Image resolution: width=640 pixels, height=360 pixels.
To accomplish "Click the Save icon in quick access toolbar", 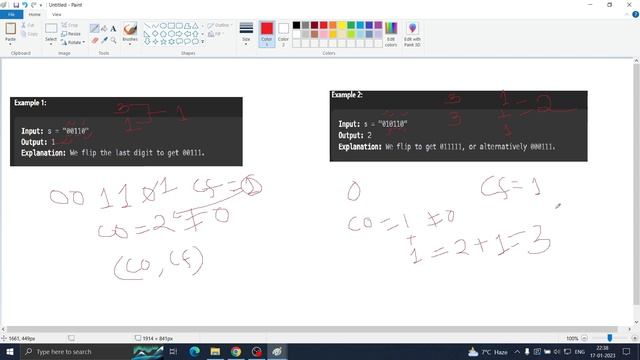I will pos(16,5).
